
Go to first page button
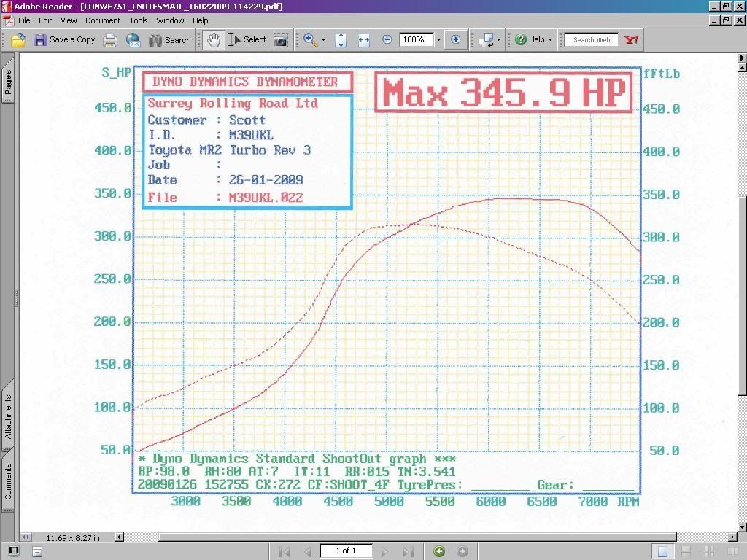coord(285,551)
